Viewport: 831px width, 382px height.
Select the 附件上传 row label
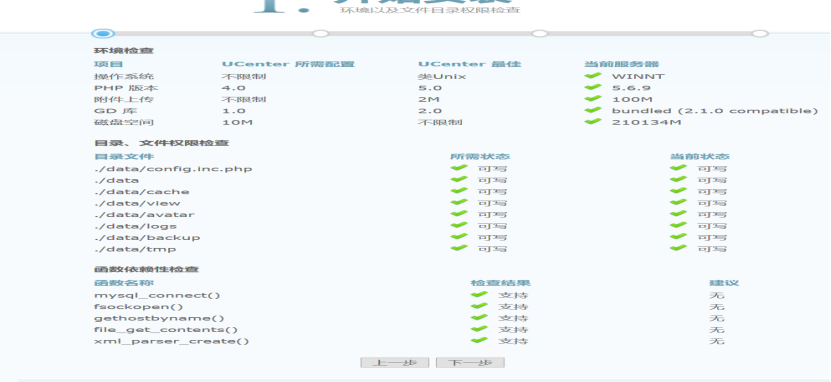124,100
